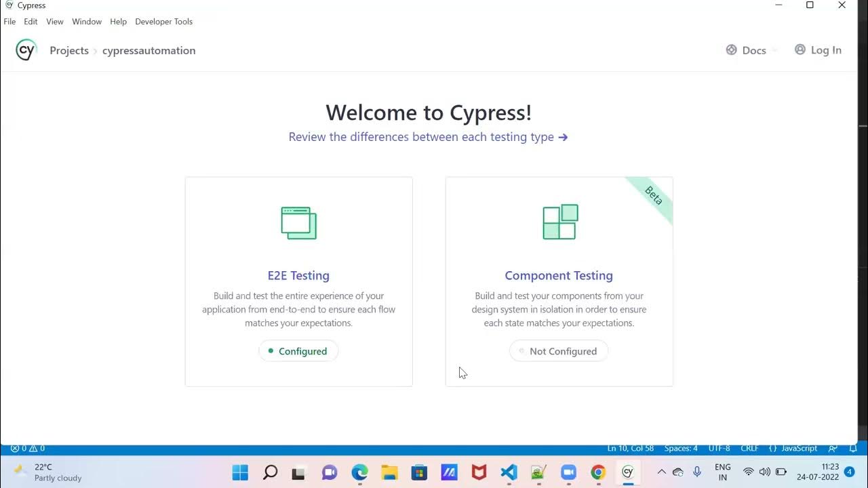The width and height of the screenshot is (868, 488).
Task: Open the View menu
Action: point(55,22)
